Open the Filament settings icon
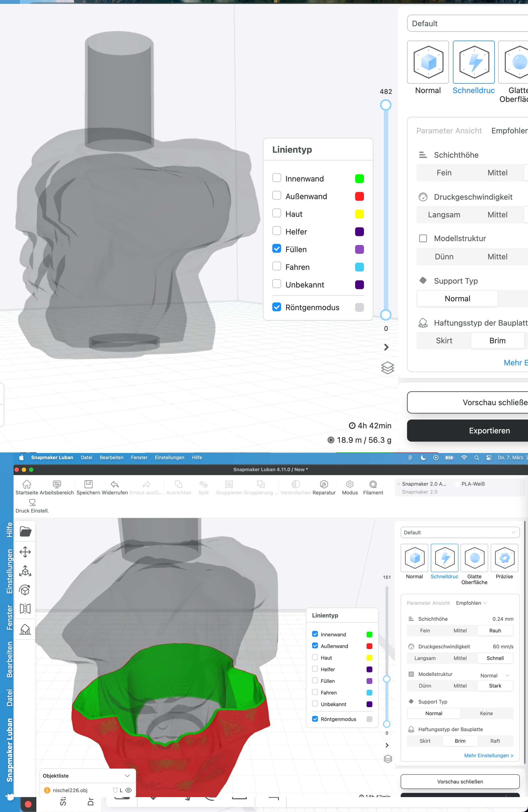The height and width of the screenshot is (812, 528). [373, 484]
